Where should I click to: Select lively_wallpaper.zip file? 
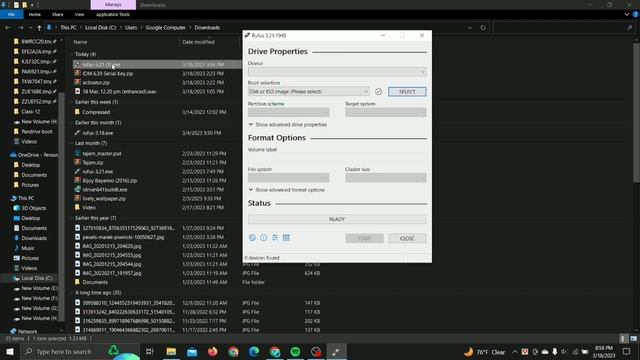[x=104, y=198]
